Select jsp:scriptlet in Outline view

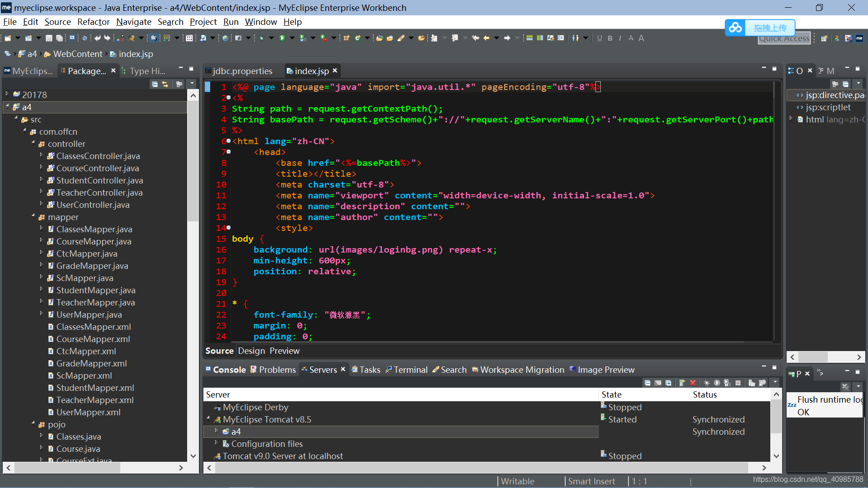pos(828,107)
